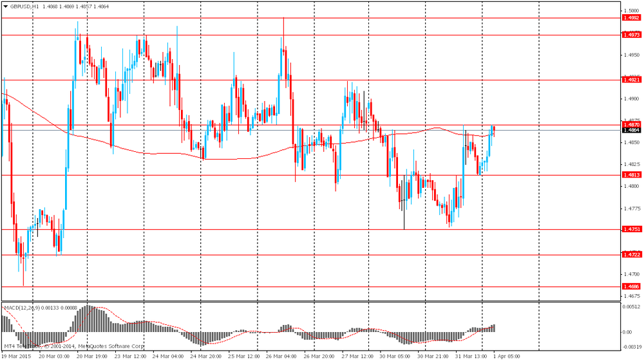Click the 1.4800 price axis value
This screenshot has height=361, width=644.
point(632,186)
